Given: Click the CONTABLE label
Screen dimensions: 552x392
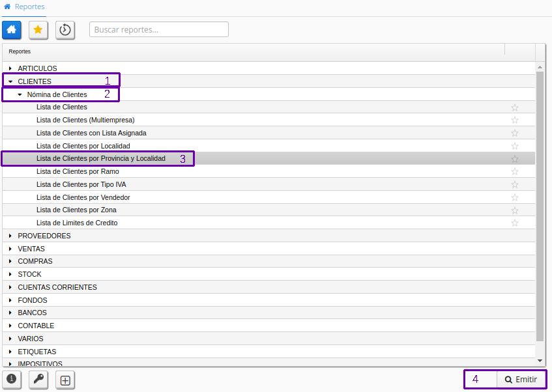Looking at the screenshot, I should click(x=36, y=326).
